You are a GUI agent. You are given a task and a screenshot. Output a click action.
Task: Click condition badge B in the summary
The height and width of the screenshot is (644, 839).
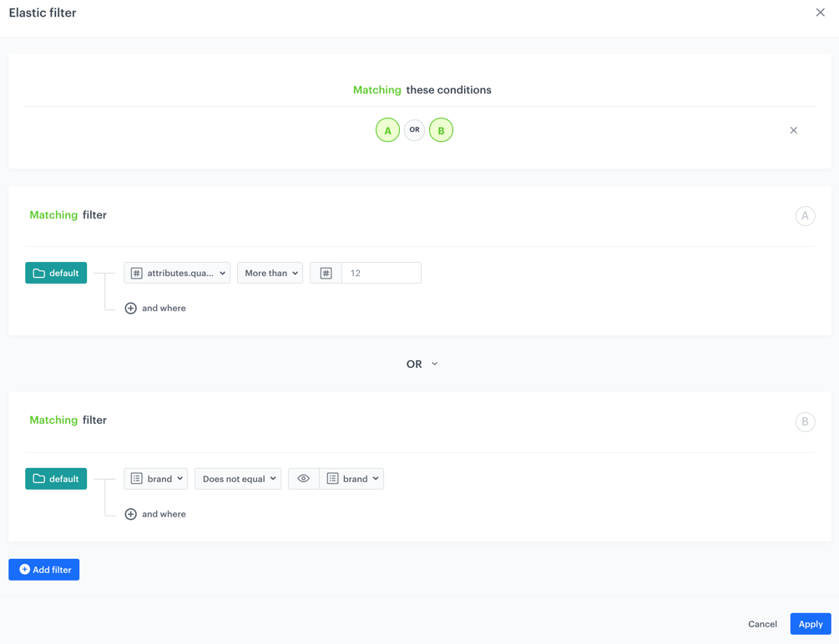click(x=441, y=130)
